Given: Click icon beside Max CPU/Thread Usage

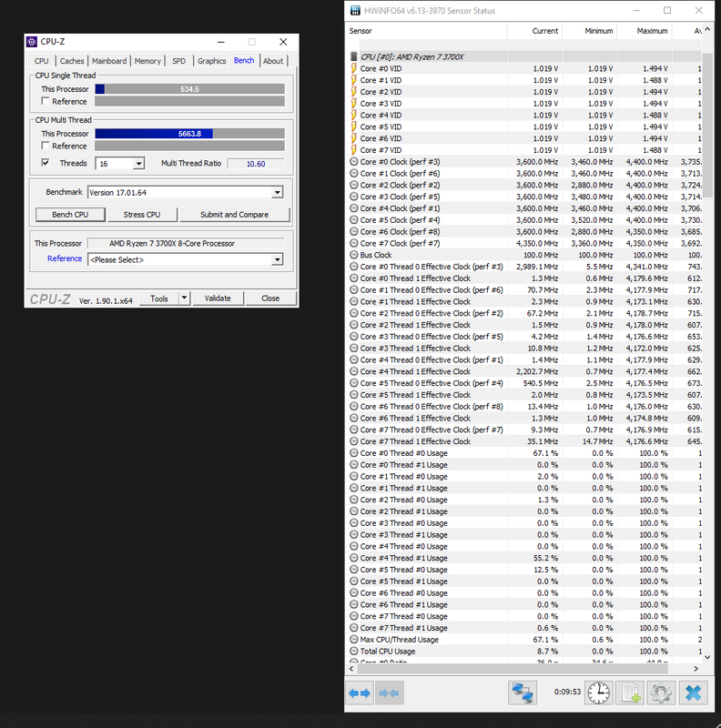Looking at the screenshot, I should coord(353,640).
